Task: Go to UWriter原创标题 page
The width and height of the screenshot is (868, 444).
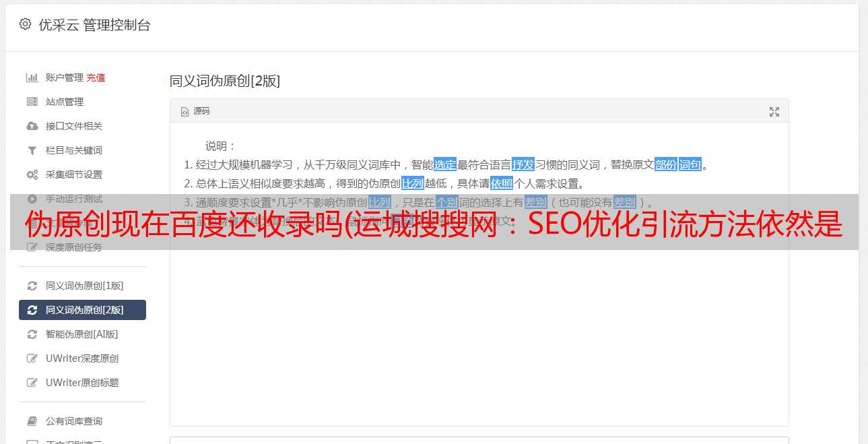Action: click(x=82, y=383)
